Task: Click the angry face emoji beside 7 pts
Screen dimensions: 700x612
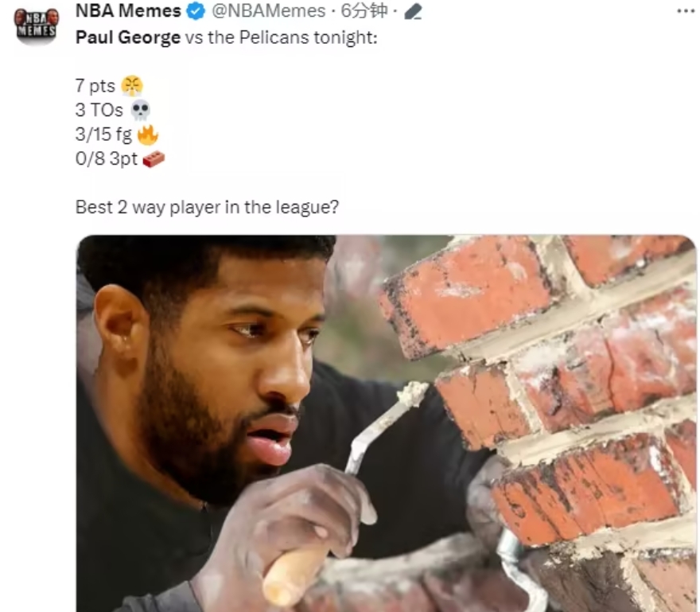Action: point(132,86)
